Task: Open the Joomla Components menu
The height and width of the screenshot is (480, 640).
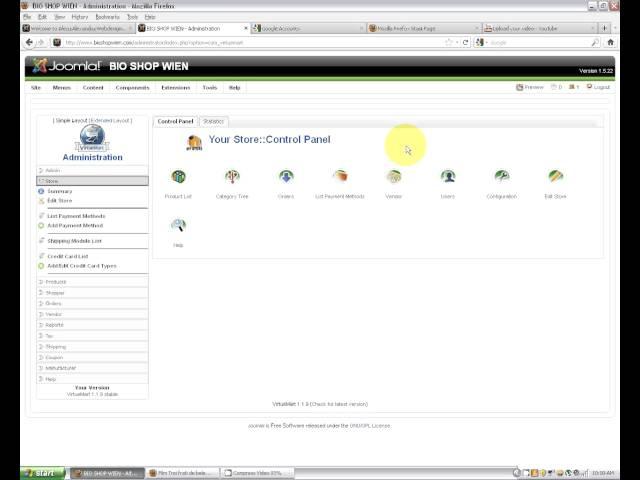Action: tap(132, 87)
